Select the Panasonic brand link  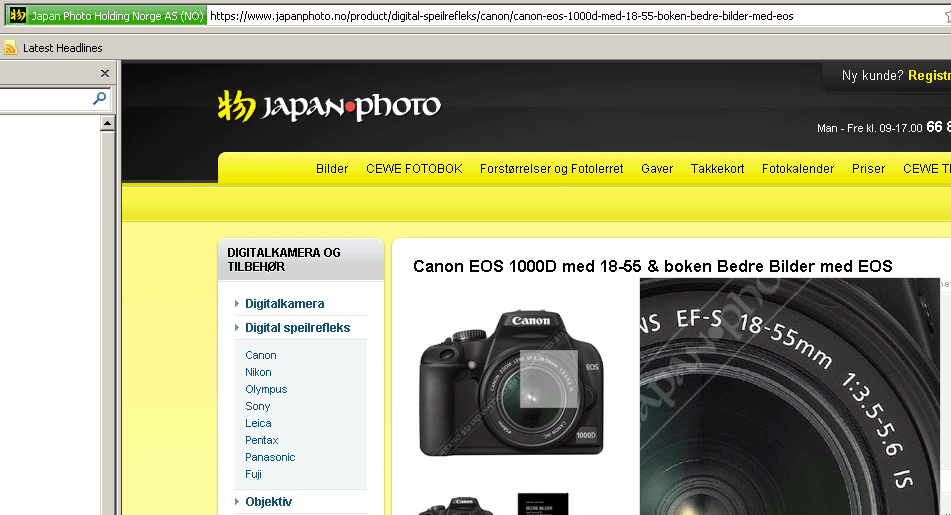tap(271, 457)
